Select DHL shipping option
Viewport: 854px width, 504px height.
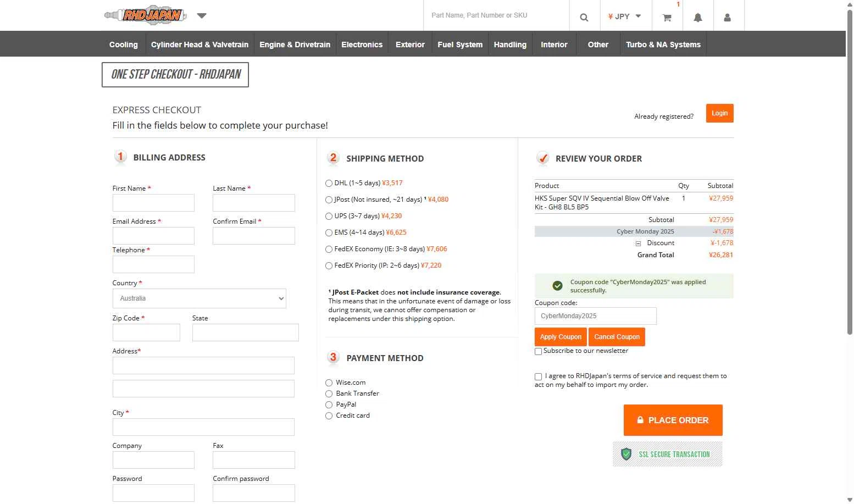point(329,183)
